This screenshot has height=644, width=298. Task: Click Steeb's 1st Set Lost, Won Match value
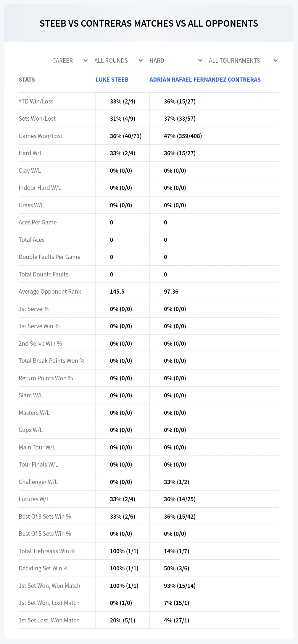click(x=123, y=620)
